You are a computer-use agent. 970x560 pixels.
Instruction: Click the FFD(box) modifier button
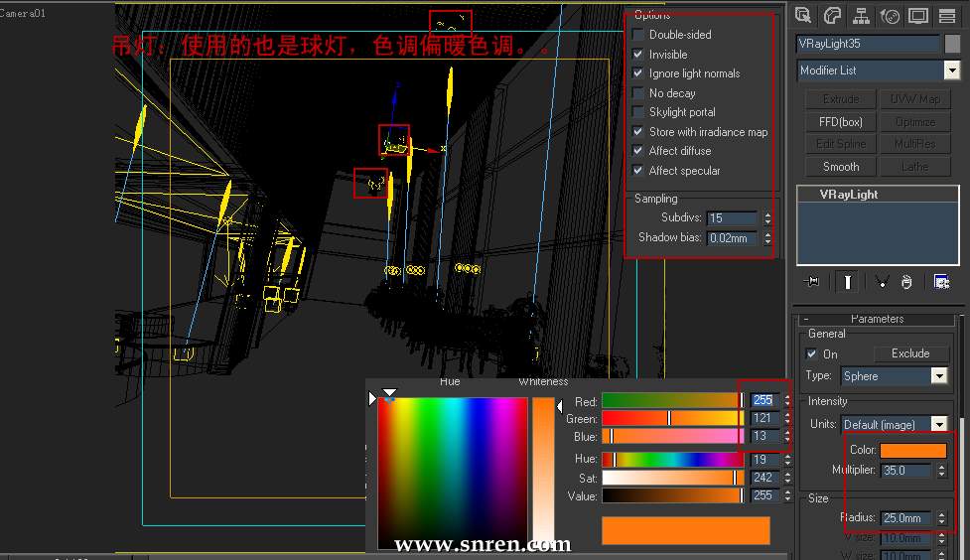click(840, 122)
